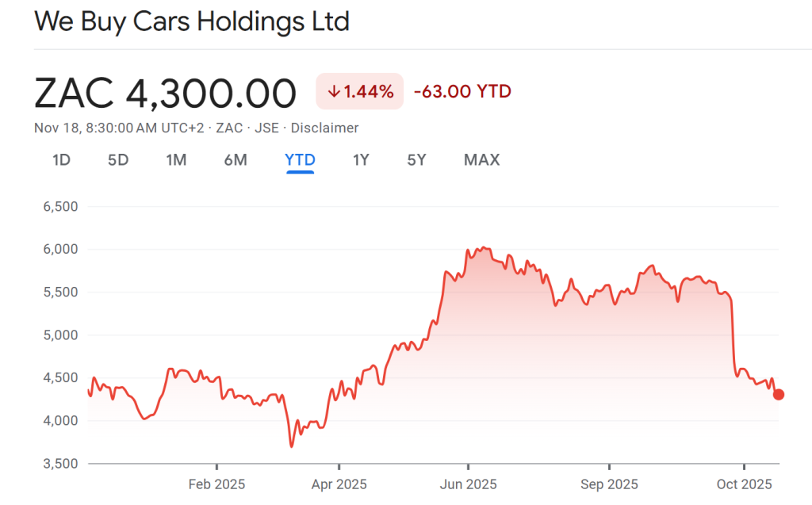Switch to the 5D range tab
This screenshot has width=812, height=505.
[x=118, y=160]
